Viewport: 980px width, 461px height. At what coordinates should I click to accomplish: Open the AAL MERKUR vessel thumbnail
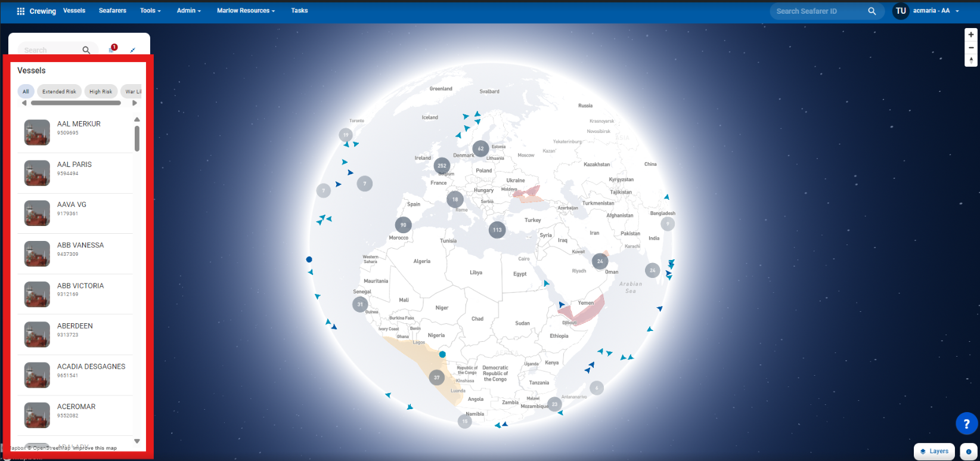pyautogui.click(x=37, y=132)
